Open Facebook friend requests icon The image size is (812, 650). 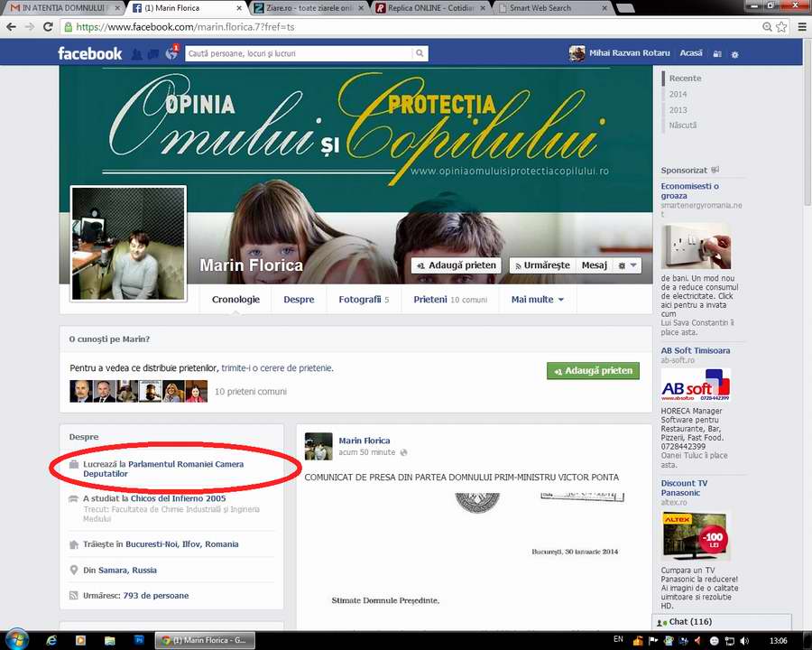[x=137, y=53]
